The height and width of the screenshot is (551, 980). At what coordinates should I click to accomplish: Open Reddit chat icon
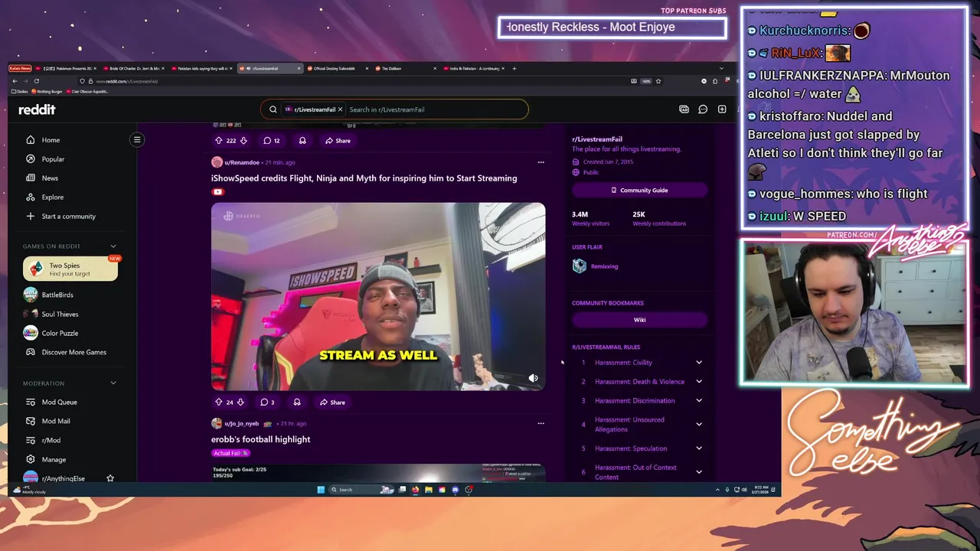point(703,109)
